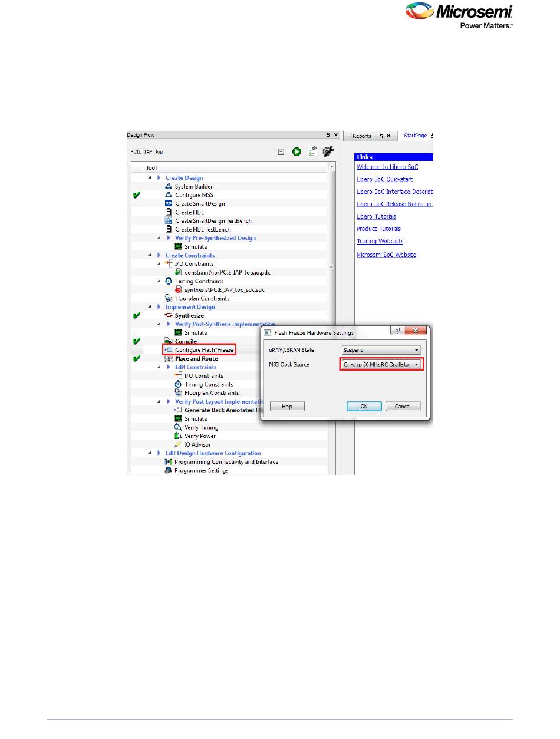Click the Floorplan Constraints icon under Create Constraints
Screen dimensions: 560x739
[x=169, y=298]
